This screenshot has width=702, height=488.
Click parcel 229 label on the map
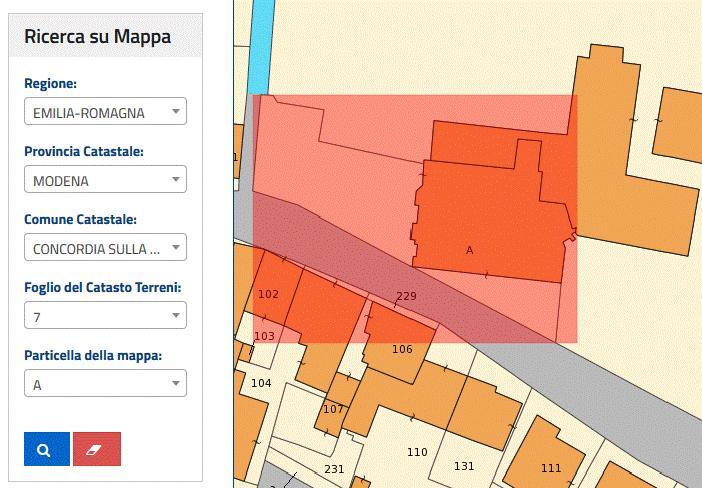pyautogui.click(x=406, y=296)
